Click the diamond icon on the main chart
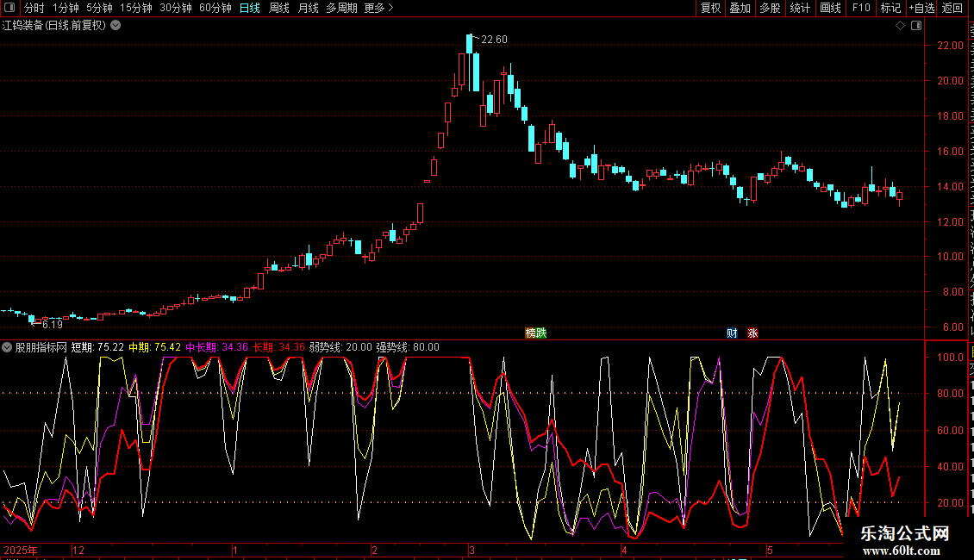This screenshot has width=974, height=560. 900,26
